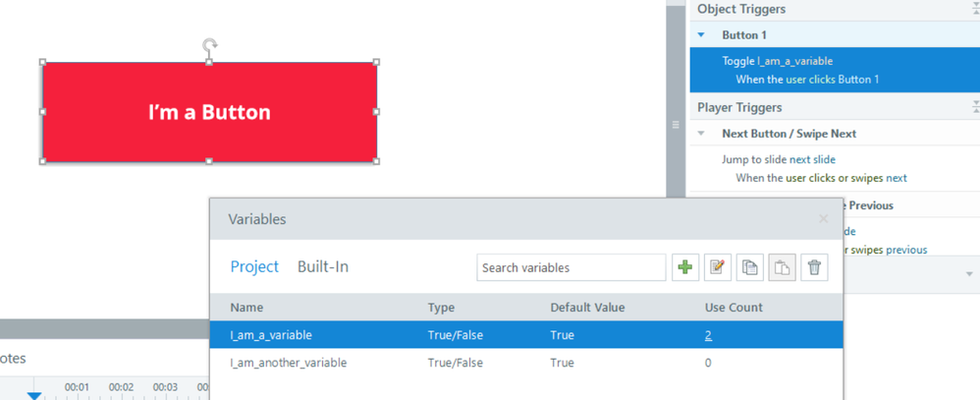Click the Type column header
Image resolution: width=980 pixels, height=400 pixels.
[441, 308]
